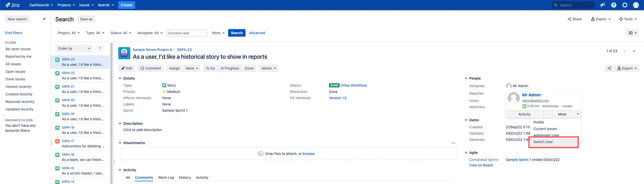Collapse the Details section
This screenshot has height=184, width=644.
120,78
